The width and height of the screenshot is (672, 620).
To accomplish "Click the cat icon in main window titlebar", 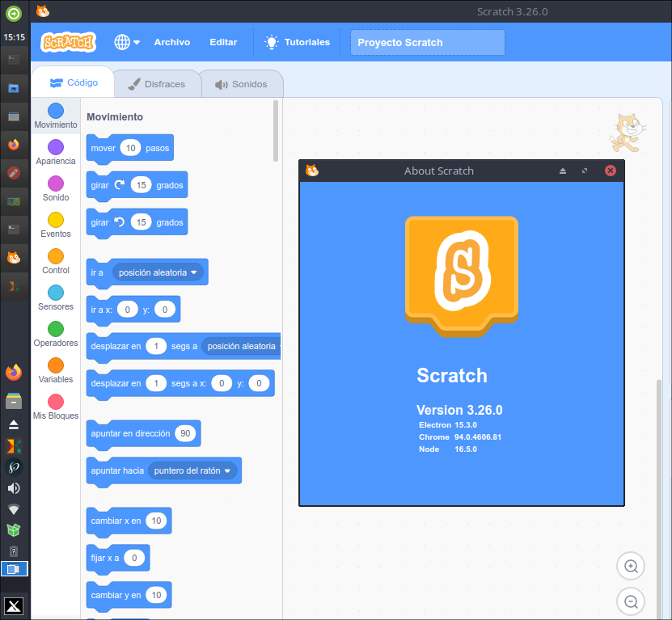I will pos(43,11).
